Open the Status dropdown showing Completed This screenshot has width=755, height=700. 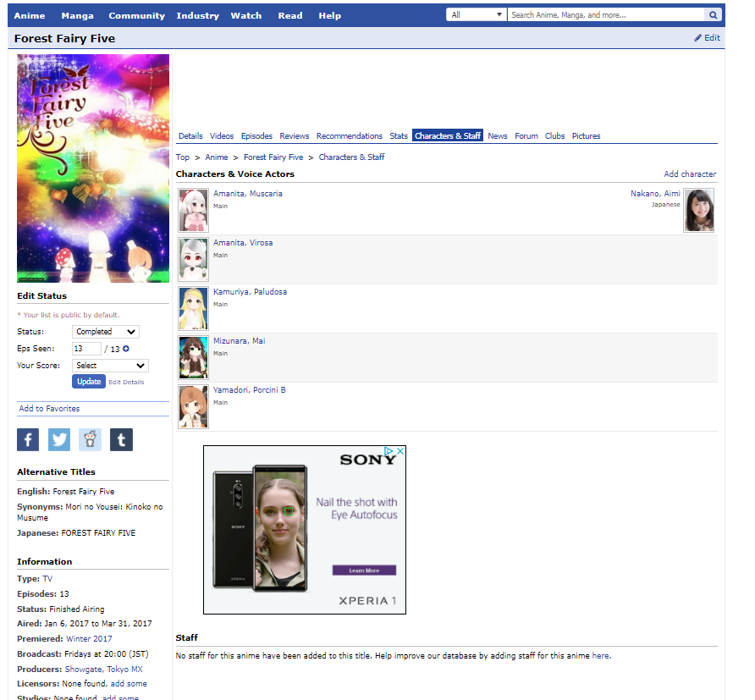coord(106,332)
